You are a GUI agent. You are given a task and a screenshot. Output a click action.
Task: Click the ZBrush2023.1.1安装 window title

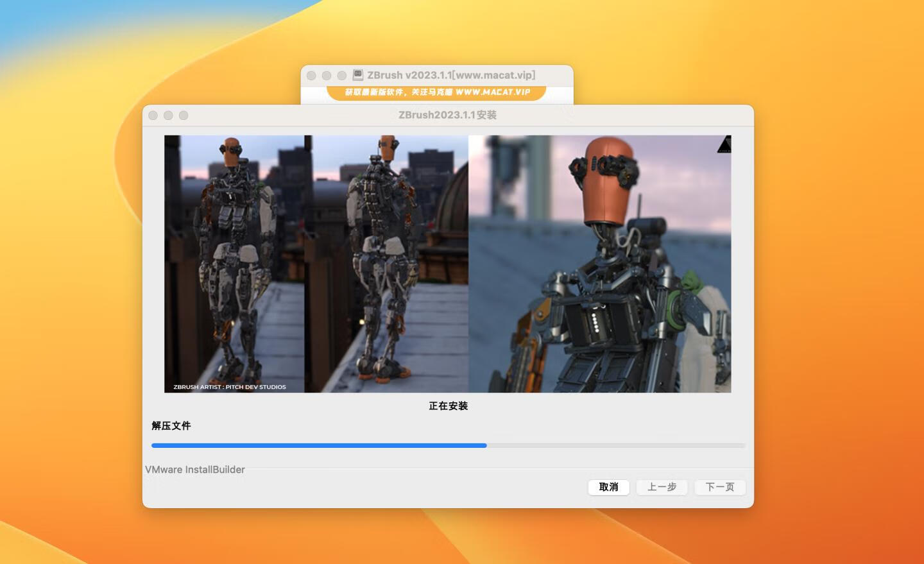pos(447,115)
